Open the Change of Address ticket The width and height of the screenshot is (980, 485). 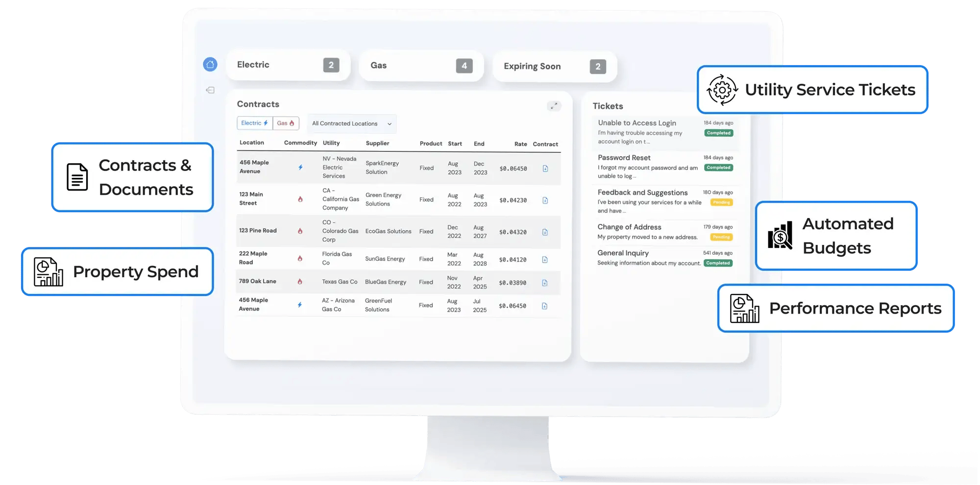(665, 232)
